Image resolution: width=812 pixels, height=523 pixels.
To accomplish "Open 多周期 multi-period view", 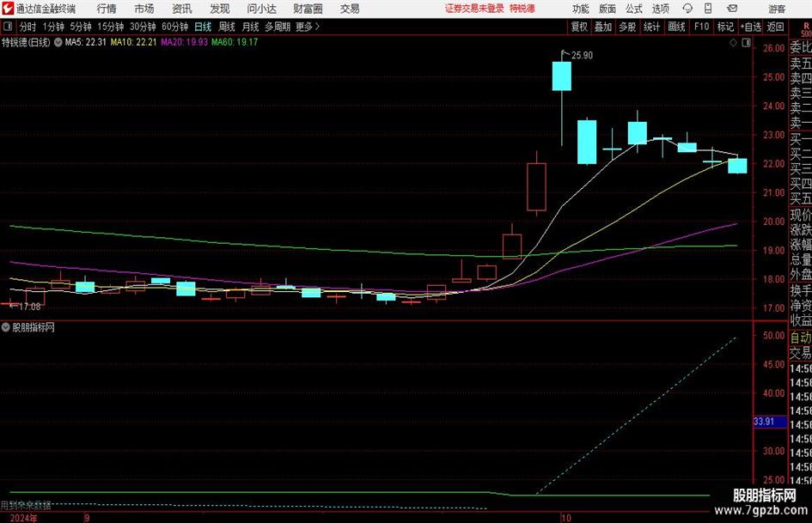I will [278, 27].
